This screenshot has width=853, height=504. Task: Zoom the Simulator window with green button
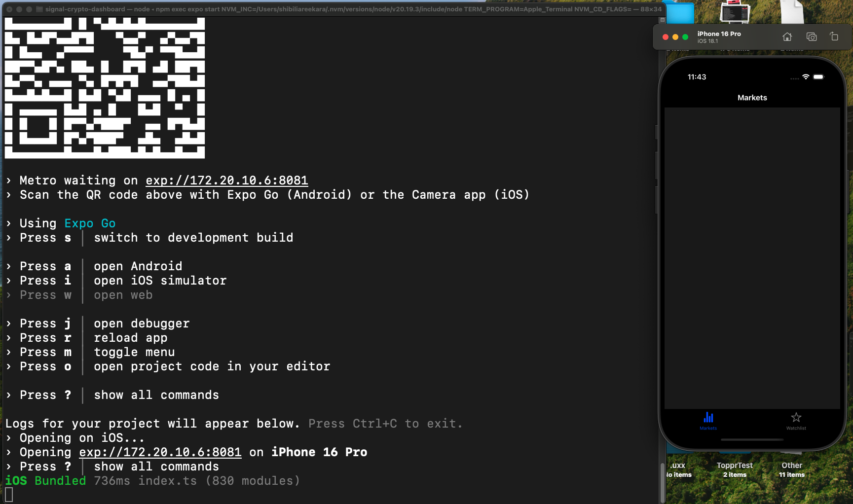[685, 37]
